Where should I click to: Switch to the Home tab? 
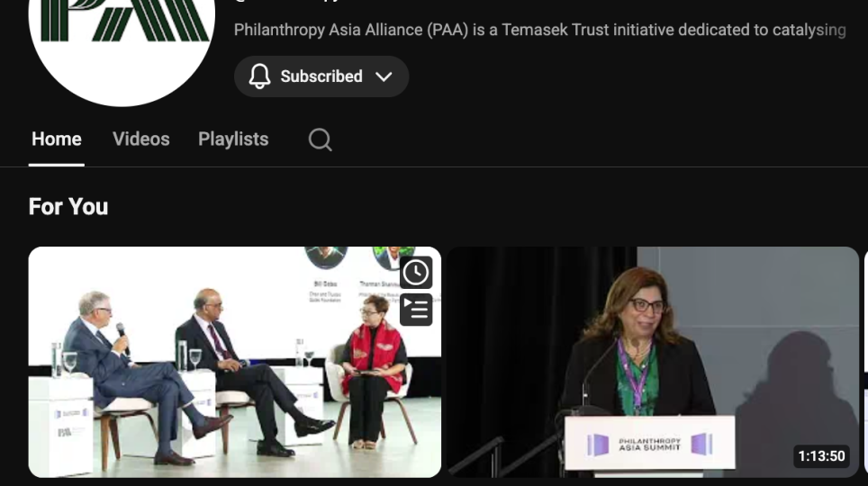[57, 139]
